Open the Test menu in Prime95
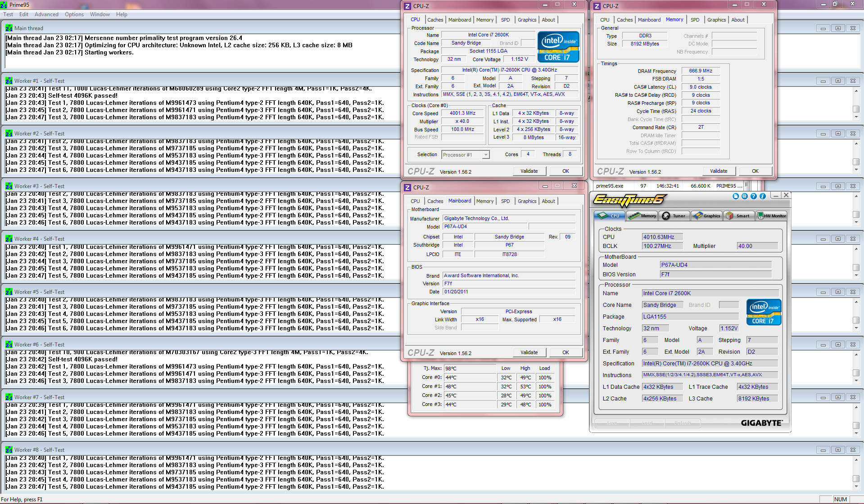Screen dimensions: 864x504 8,14
